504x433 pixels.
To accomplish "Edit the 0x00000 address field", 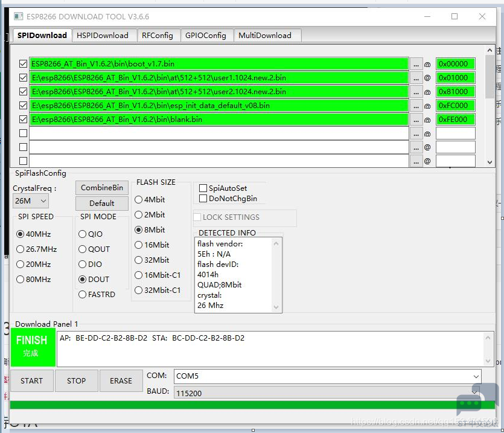I will pyautogui.click(x=455, y=63).
